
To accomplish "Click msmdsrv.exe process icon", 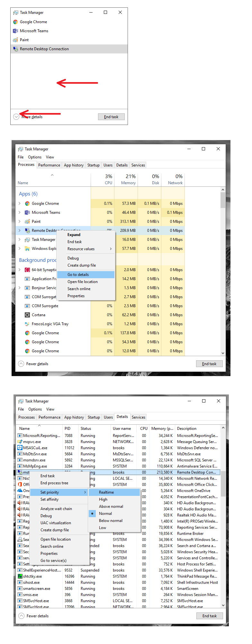I will (x=20, y=460).
